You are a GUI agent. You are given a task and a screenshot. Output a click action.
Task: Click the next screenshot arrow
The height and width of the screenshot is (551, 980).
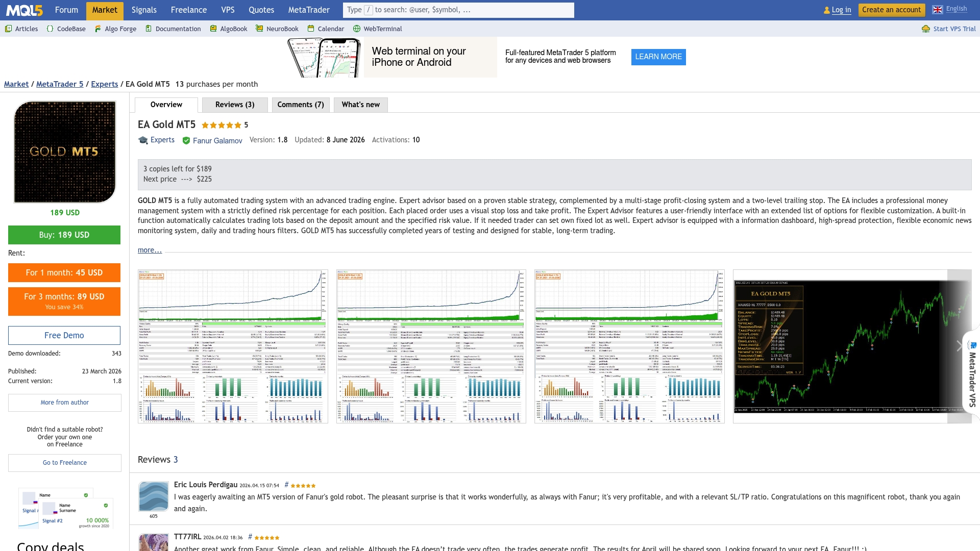click(x=960, y=346)
